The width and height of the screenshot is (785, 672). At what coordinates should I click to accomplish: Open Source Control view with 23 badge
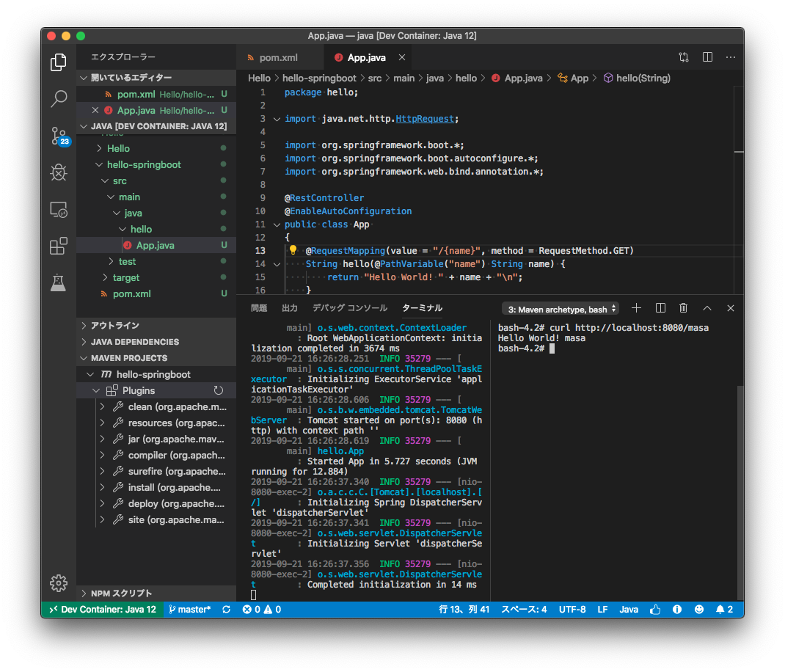[59, 136]
